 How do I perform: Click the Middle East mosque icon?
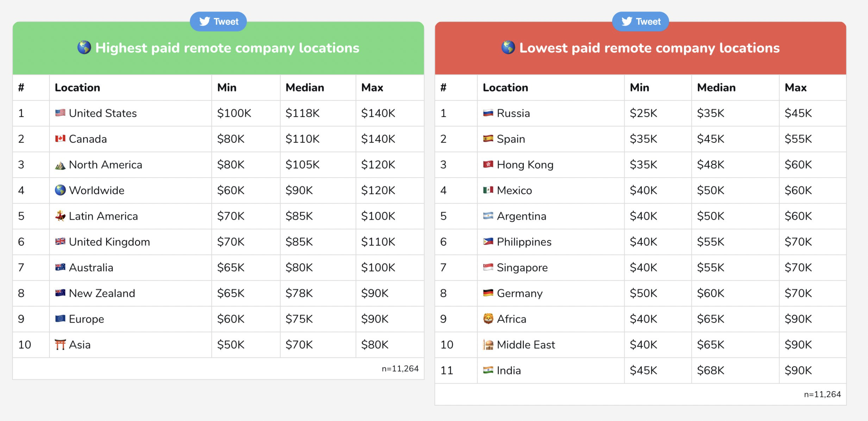(488, 344)
